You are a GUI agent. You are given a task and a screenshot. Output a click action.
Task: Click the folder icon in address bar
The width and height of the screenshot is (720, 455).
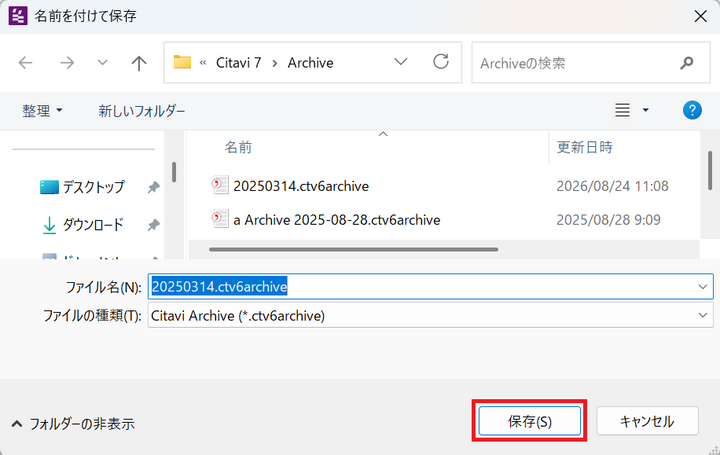pyautogui.click(x=182, y=62)
